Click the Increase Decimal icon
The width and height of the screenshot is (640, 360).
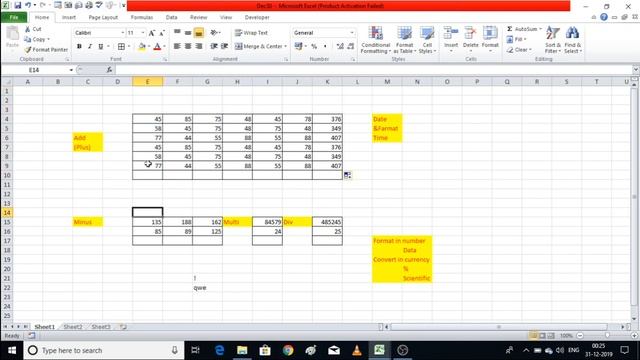pos(340,47)
